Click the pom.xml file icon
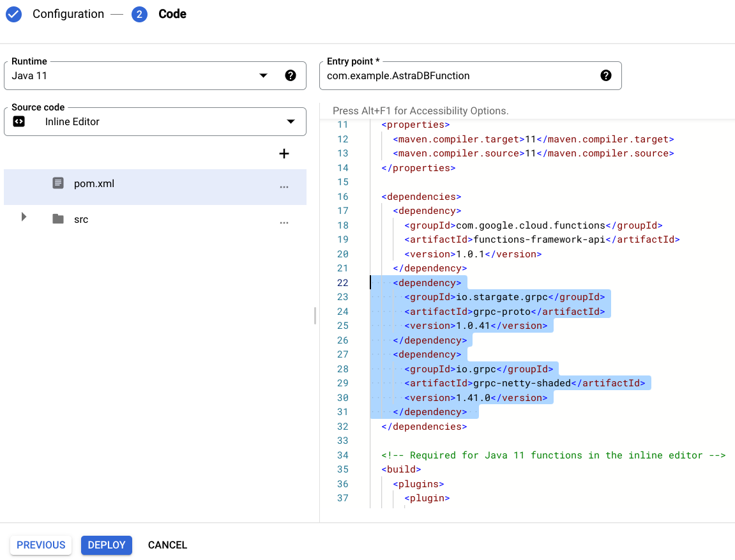The width and height of the screenshot is (735, 560). coord(58,183)
